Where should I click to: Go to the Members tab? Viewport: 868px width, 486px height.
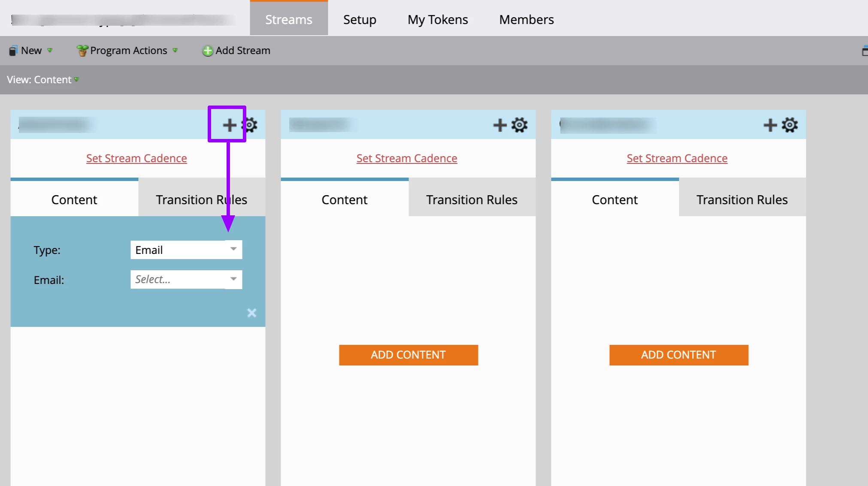pos(526,20)
